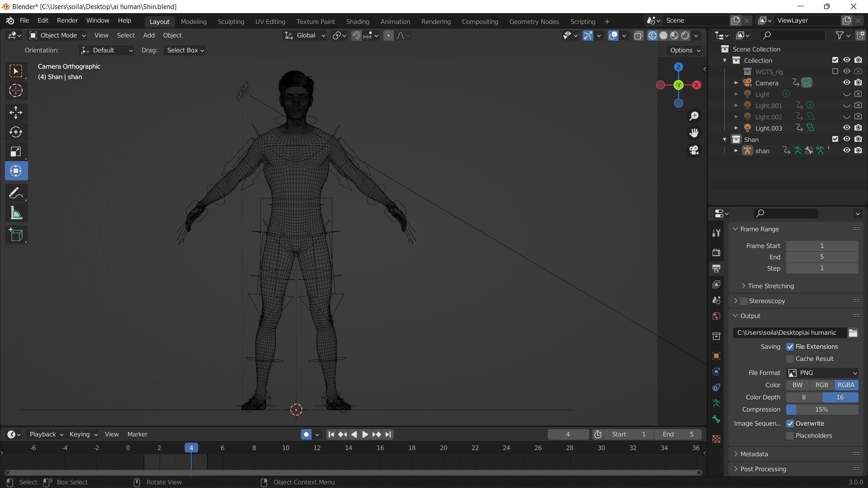The image size is (868, 488).
Task: Enable Placeholders checkbox
Action: [x=790, y=436]
